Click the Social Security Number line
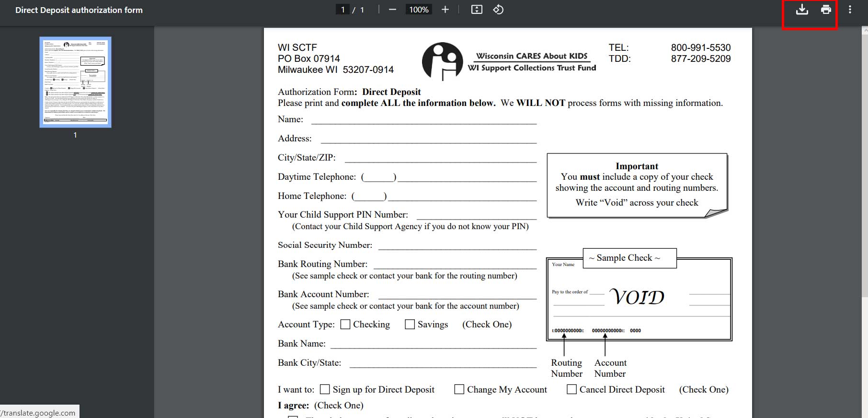The image size is (868, 418). (457, 245)
